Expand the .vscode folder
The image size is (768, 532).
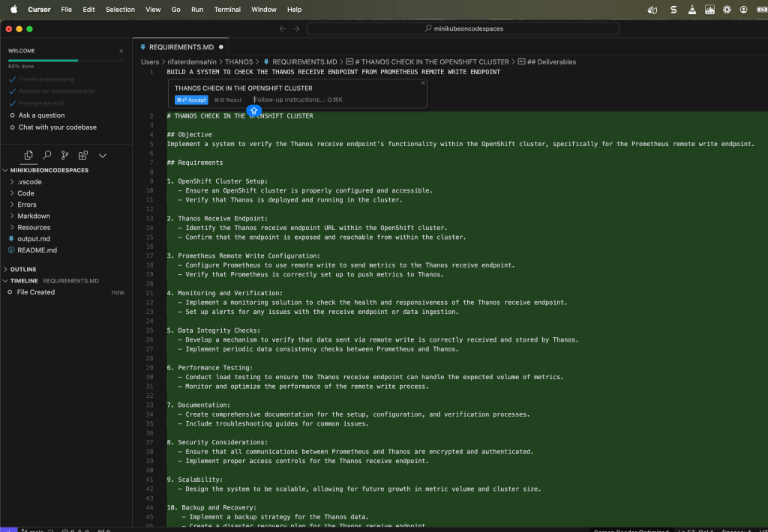point(12,181)
